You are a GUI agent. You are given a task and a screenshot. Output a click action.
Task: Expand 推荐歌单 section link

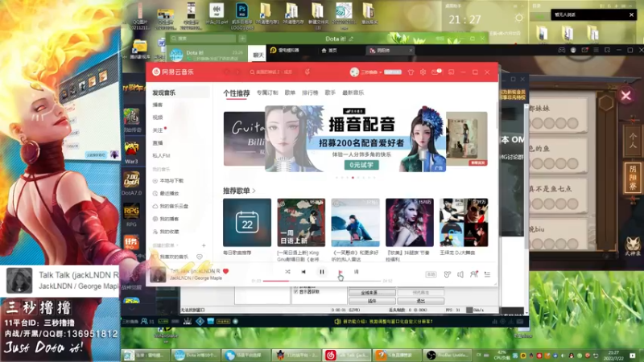(239, 191)
